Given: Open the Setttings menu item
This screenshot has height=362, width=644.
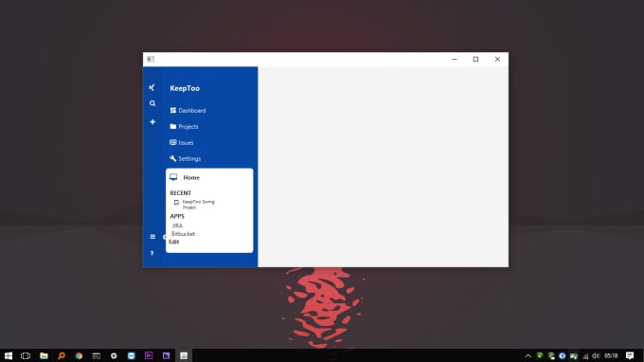Looking at the screenshot, I should (x=186, y=158).
